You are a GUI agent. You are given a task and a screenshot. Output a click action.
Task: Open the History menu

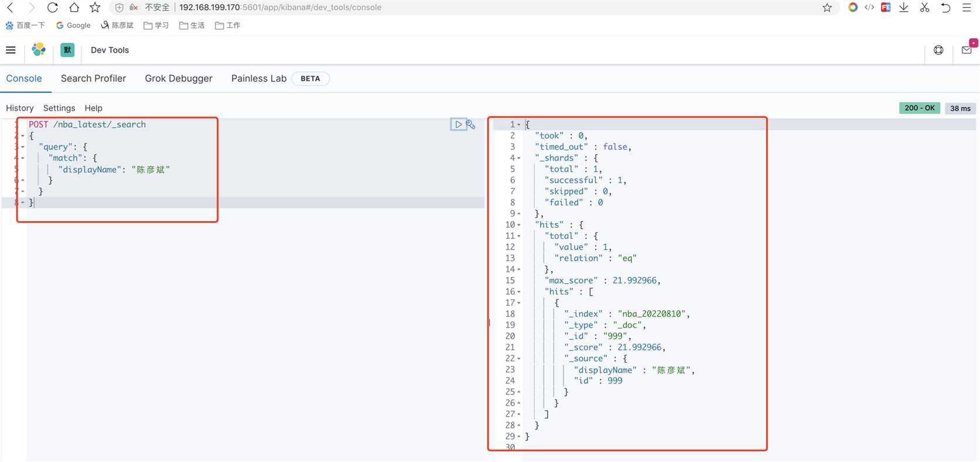coord(20,108)
